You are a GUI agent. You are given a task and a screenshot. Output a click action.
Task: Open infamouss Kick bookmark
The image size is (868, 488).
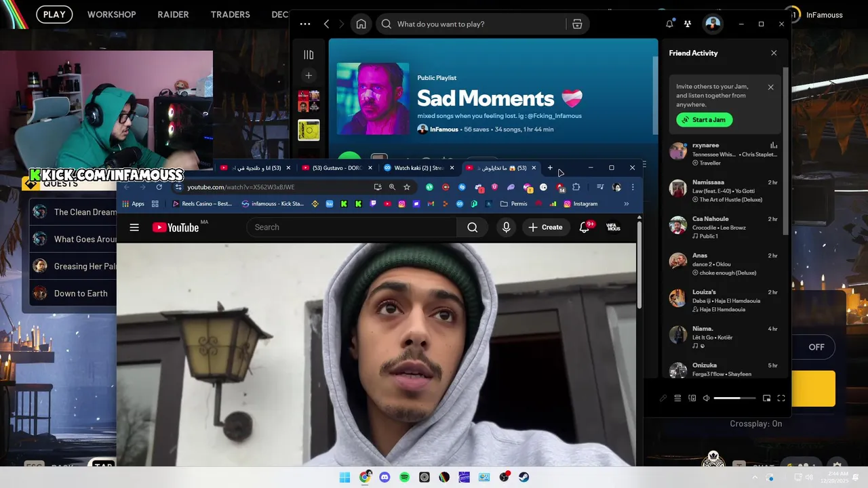click(273, 204)
